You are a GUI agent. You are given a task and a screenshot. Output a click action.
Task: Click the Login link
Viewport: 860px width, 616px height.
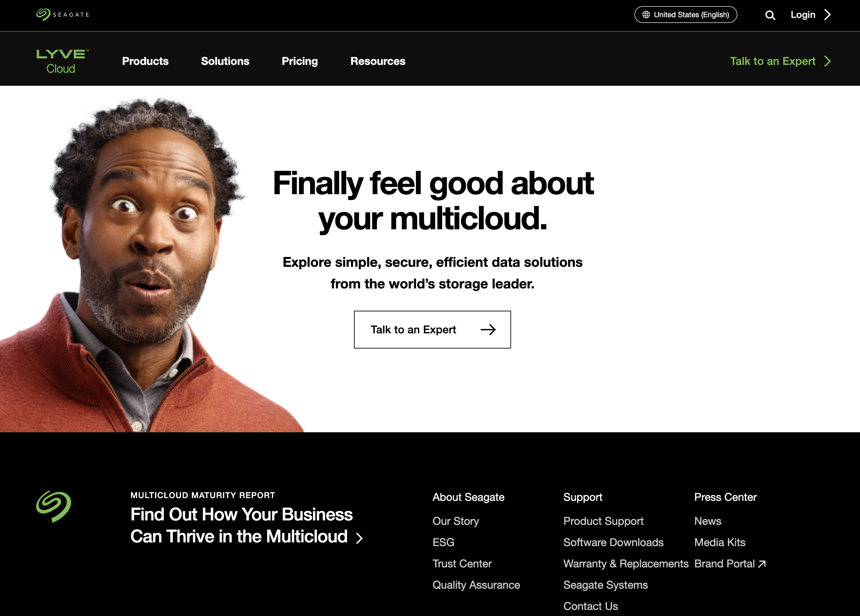(x=803, y=15)
